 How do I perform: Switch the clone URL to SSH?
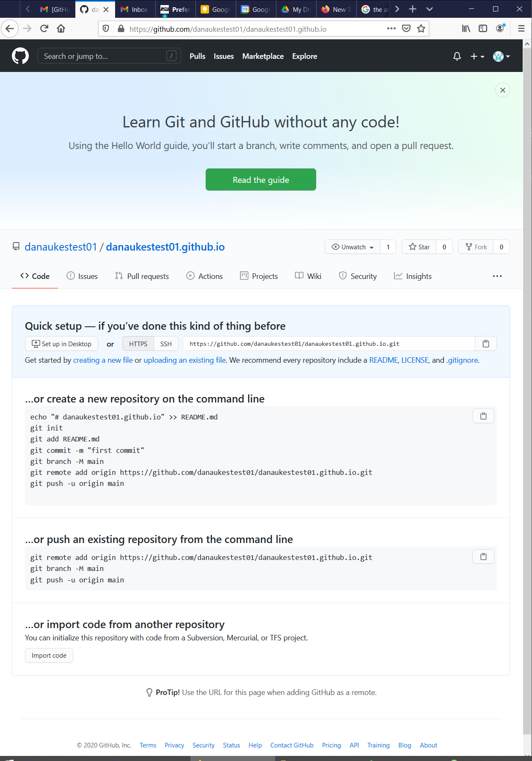166,344
